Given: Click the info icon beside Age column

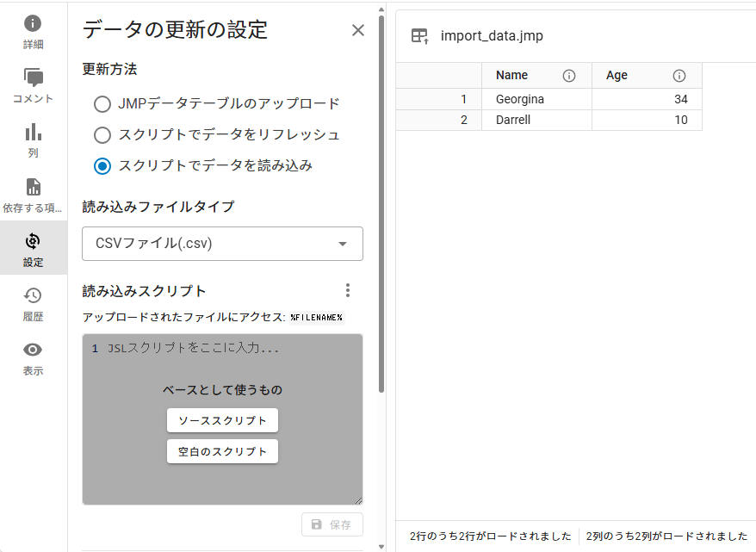Looking at the screenshot, I should click(679, 76).
